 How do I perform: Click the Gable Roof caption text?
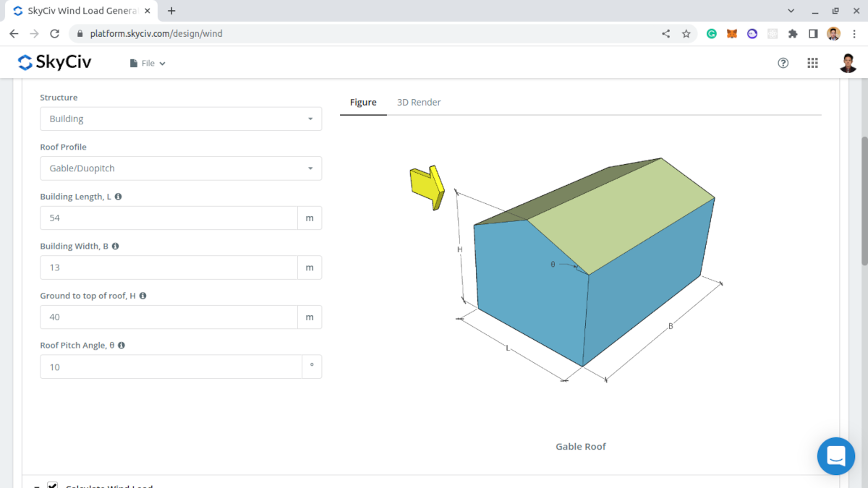point(581,447)
